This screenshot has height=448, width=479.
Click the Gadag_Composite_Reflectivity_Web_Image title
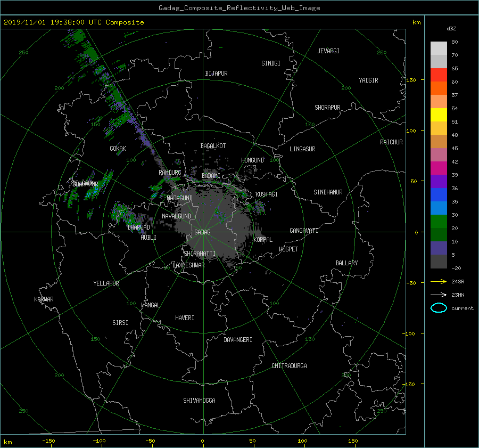[239, 8]
